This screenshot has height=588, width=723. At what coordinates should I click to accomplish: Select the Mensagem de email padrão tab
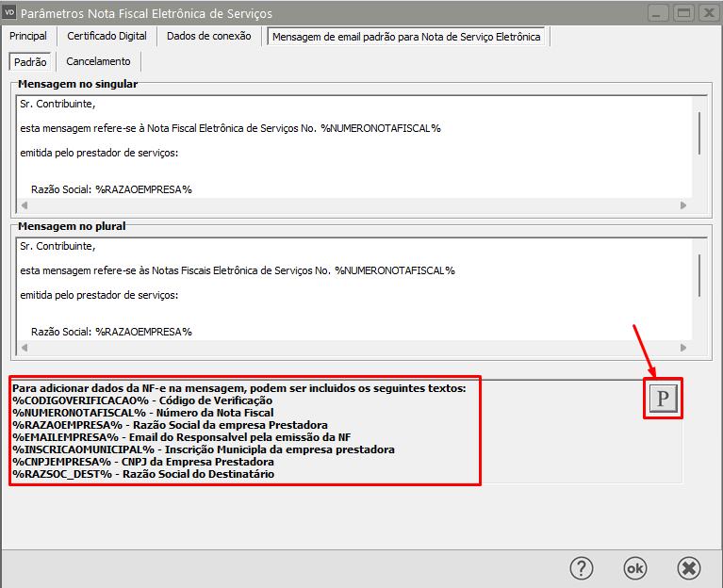406,37
